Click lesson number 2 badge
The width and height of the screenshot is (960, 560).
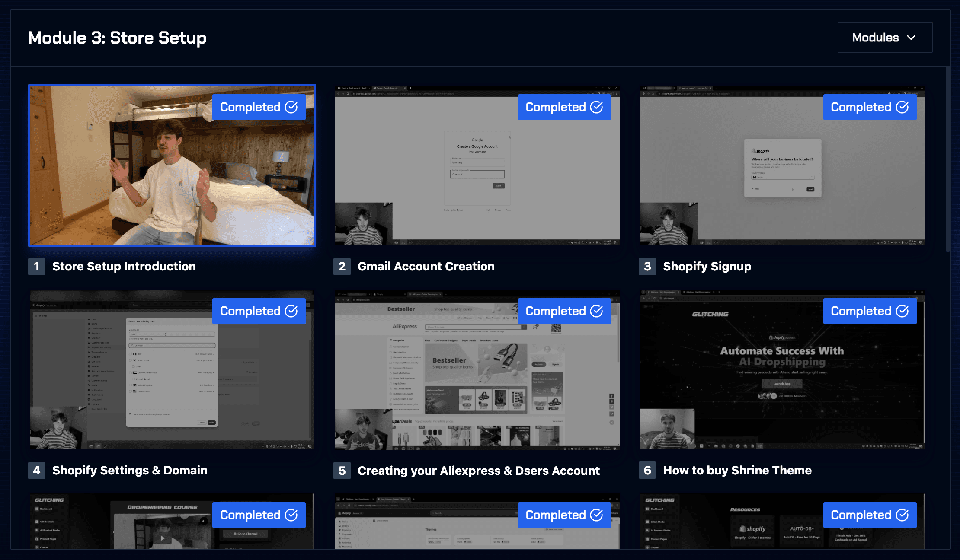coord(342,267)
